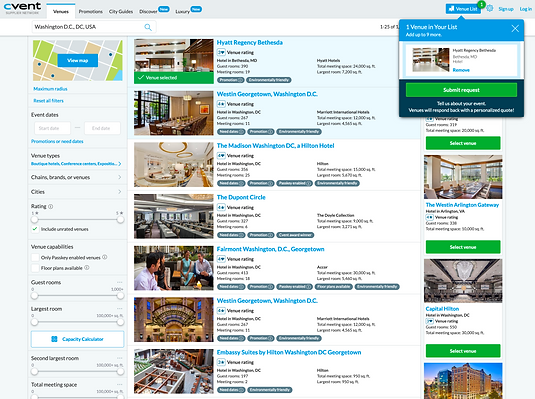Click Sign up link
This screenshot has width=535, height=399.
(506, 9)
